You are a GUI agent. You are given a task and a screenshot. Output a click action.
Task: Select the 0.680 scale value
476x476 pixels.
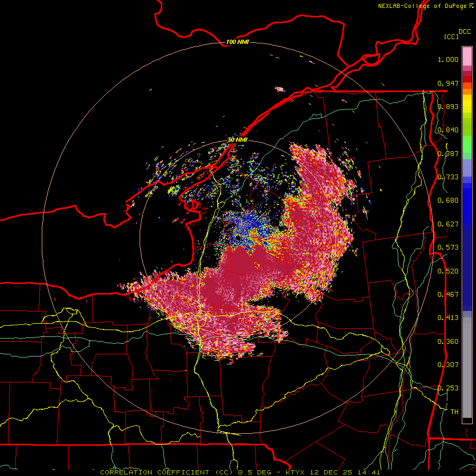click(x=448, y=200)
